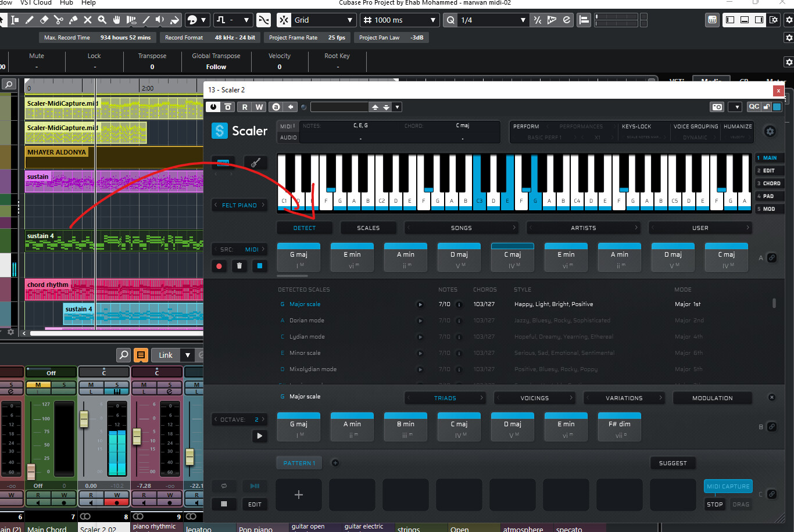The height and width of the screenshot is (532, 794).
Task: Click the red record detect button
Action: click(220, 266)
